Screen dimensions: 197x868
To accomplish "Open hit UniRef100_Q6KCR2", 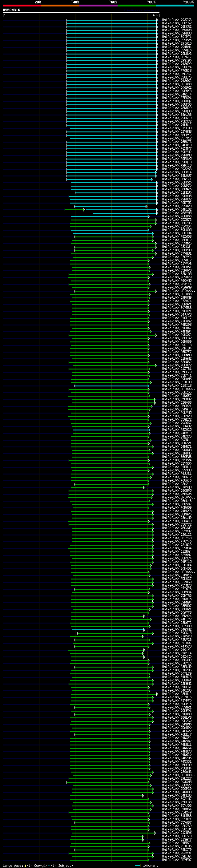I will [x=177, y=26].
